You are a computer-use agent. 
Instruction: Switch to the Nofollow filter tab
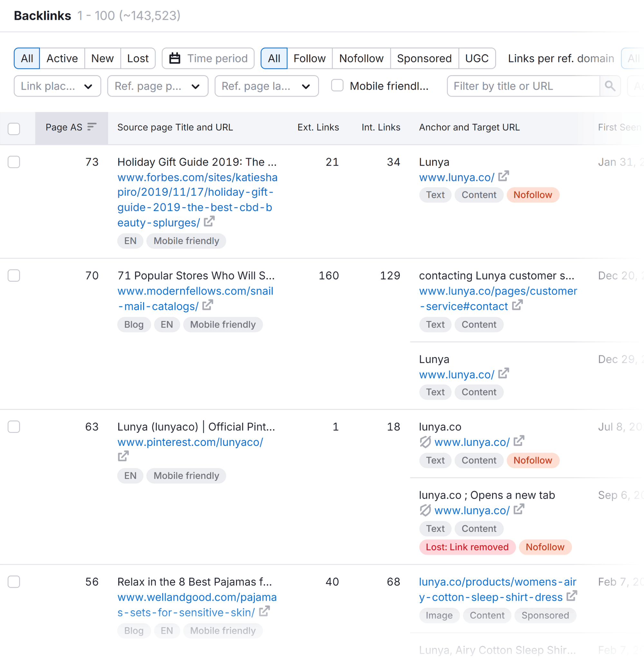[x=361, y=58]
